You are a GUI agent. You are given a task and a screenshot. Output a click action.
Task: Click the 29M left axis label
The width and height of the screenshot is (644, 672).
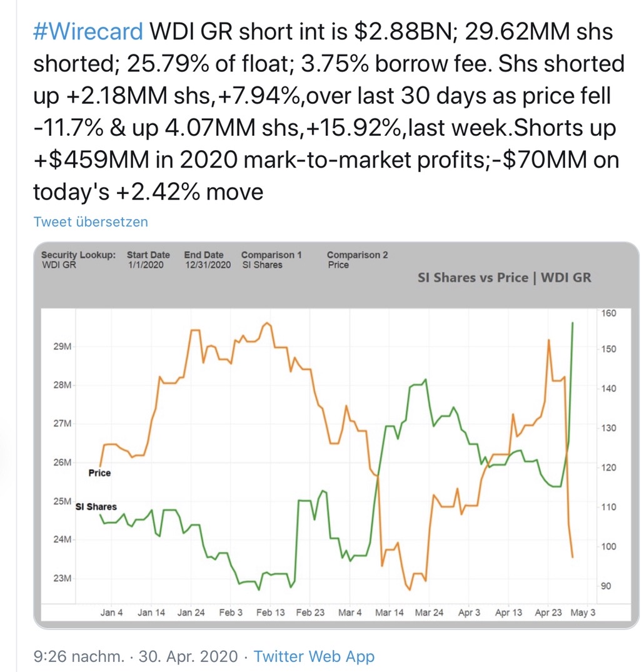pyautogui.click(x=62, y=347)
